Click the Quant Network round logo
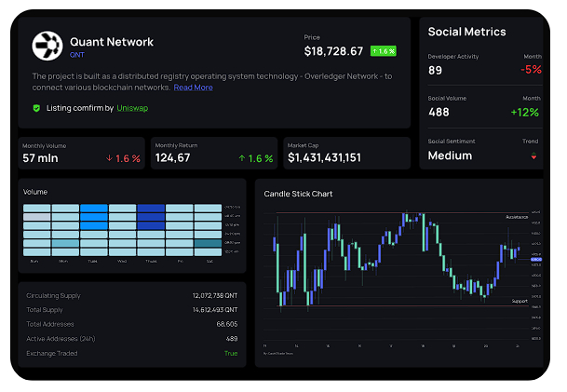The width and height of the screenshot is (567, 392). tap(47, 46)
